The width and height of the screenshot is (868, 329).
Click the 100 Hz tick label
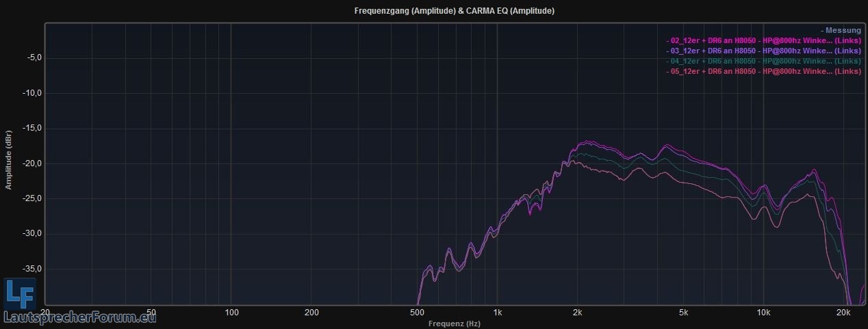[x=231, y=313]
